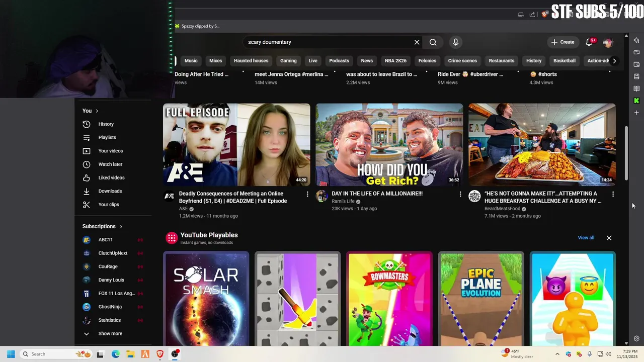Open the GhostNinja subscription channel
Image resolution: width=644 pixels, height=362 pixels.
pos(113,307)
